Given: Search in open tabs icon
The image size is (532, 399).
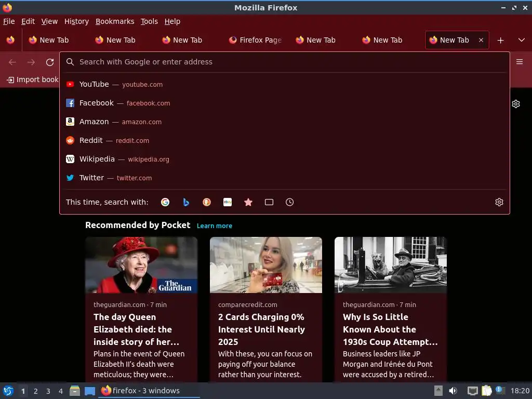Looking at the screenshot, I should click(269, 202).
